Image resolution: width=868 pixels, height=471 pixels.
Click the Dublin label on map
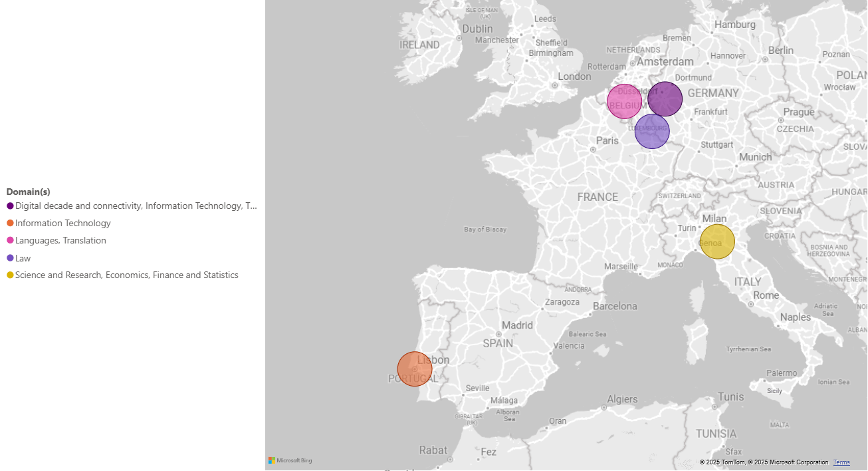(x=478, y=29)
